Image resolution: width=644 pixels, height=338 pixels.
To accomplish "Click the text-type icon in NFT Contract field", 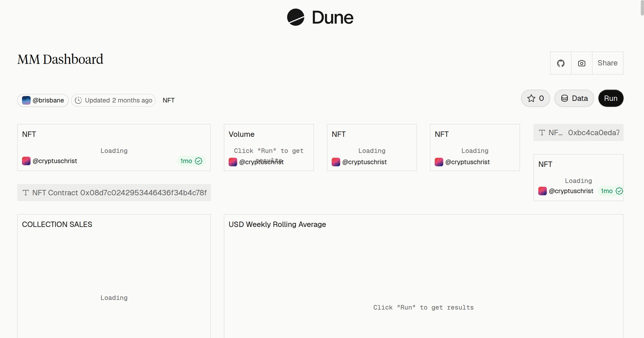I will (26, 193).
